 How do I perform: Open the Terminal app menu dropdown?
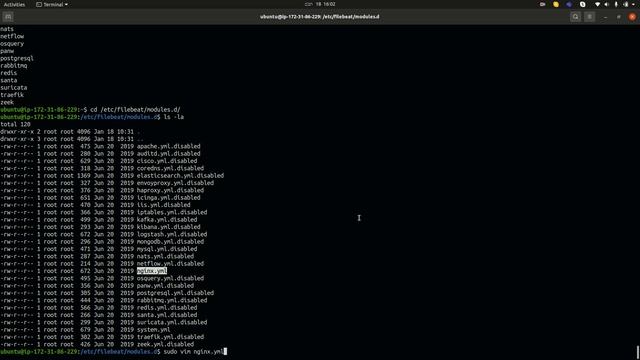(x=52, y=4)
